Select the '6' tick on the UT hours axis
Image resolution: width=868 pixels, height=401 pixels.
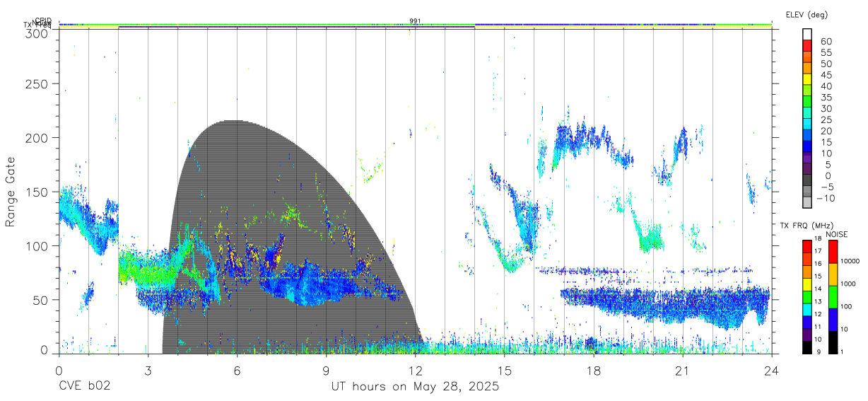[x=237, y=371]
